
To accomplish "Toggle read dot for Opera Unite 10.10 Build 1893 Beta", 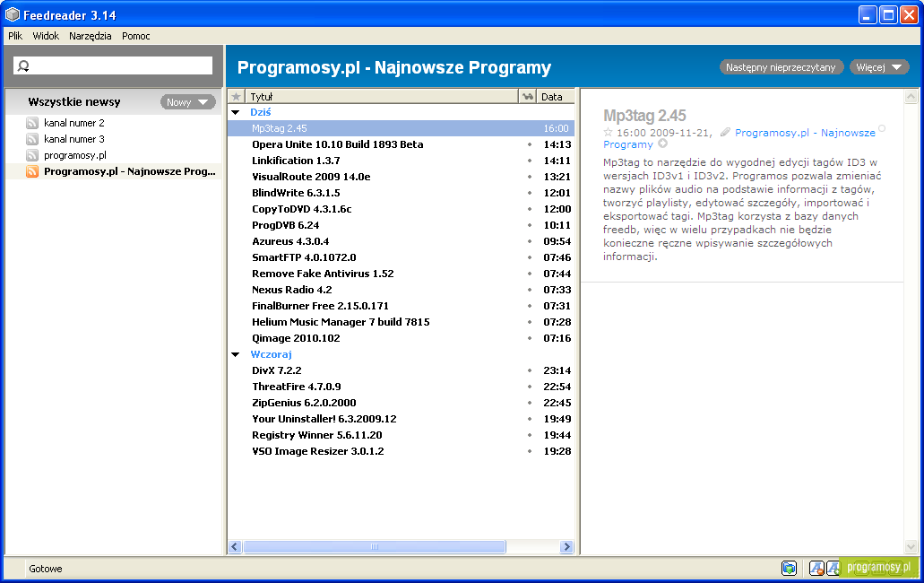I will click(529, 144).
